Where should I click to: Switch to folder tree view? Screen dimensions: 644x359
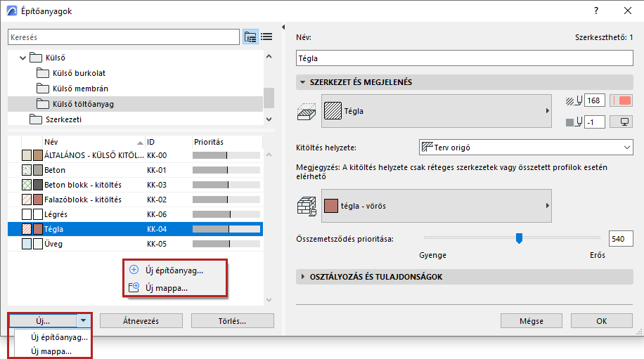[250, 37]
